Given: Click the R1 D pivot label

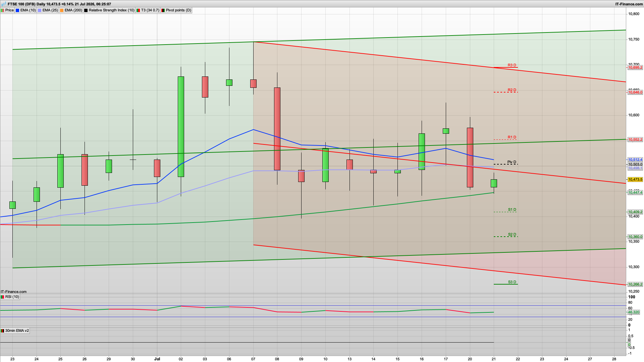Looking at the screenshot, I should [x=512, y=137].
